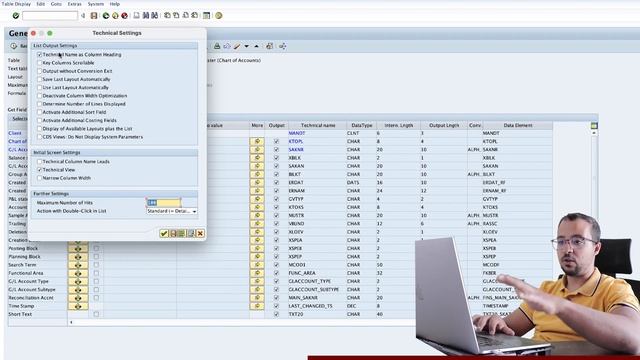Click the pencil icon in main toolbar
Screen dimensions: 640x360
(237, 46)
